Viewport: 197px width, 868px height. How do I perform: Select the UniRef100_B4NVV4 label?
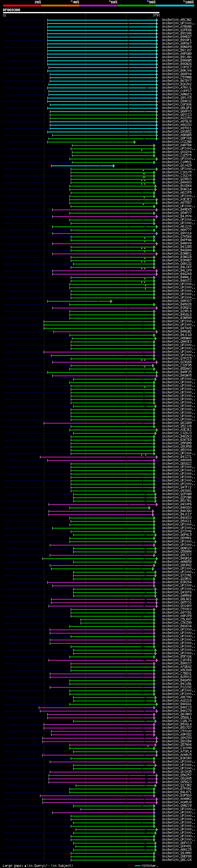pos(177,243)
